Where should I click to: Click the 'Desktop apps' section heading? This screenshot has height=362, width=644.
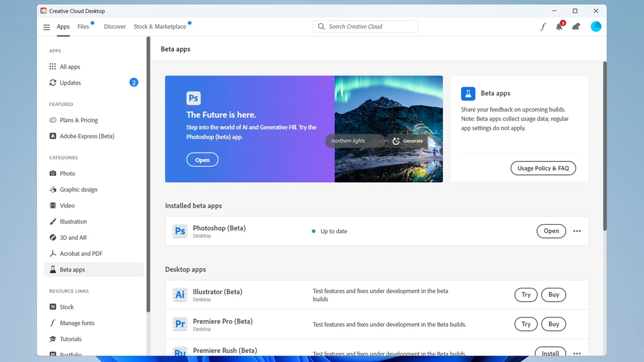coord(185,269)
